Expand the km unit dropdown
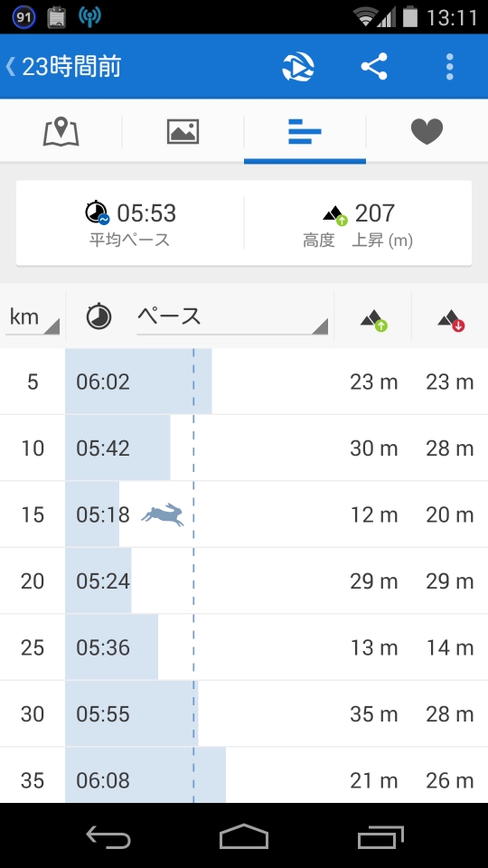The height and width of the screenshot is (868, 488). [x=33, y=317]
